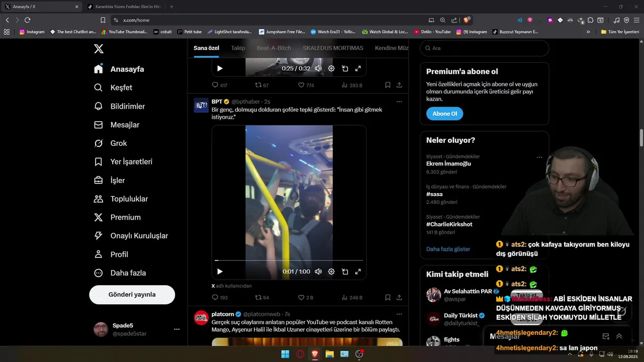Switch to SKALEDUS MORTIMAS tab
The width and height of the screenshot is (644, 362).
(x=333, y=48)
